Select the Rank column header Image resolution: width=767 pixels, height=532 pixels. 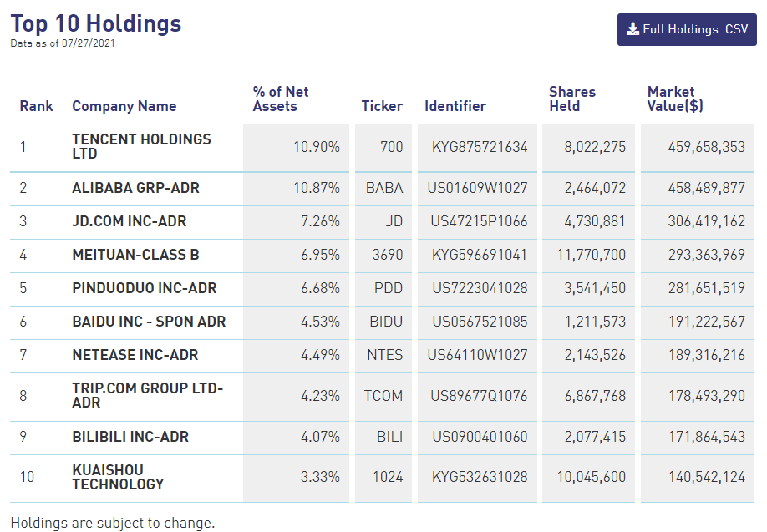pos(36,106)
